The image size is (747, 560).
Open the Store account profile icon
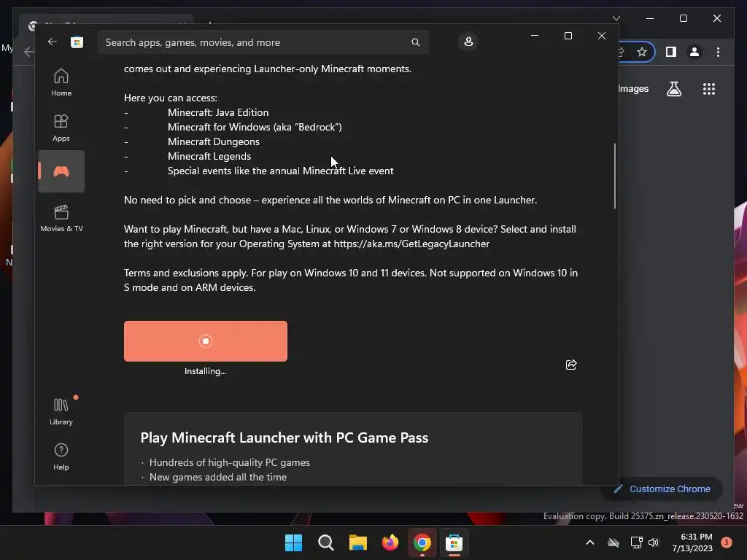(x=468, y=42)
